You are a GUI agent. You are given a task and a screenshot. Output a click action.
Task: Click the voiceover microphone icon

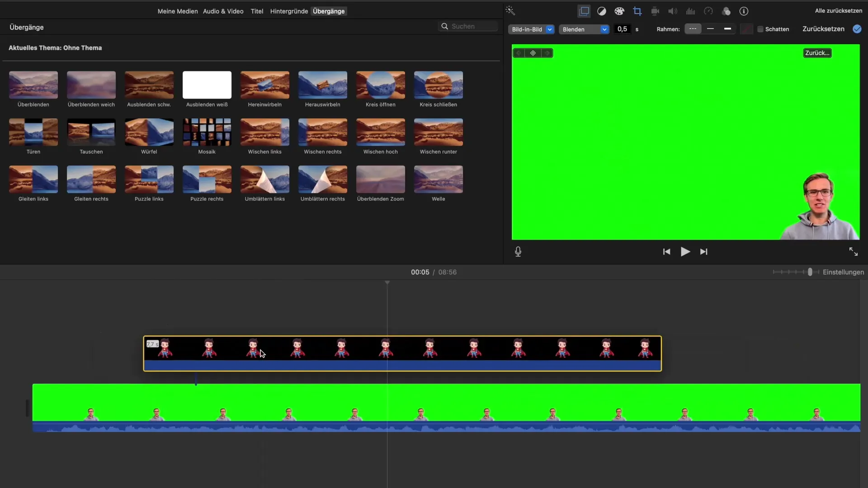click(x=518, y=252)
